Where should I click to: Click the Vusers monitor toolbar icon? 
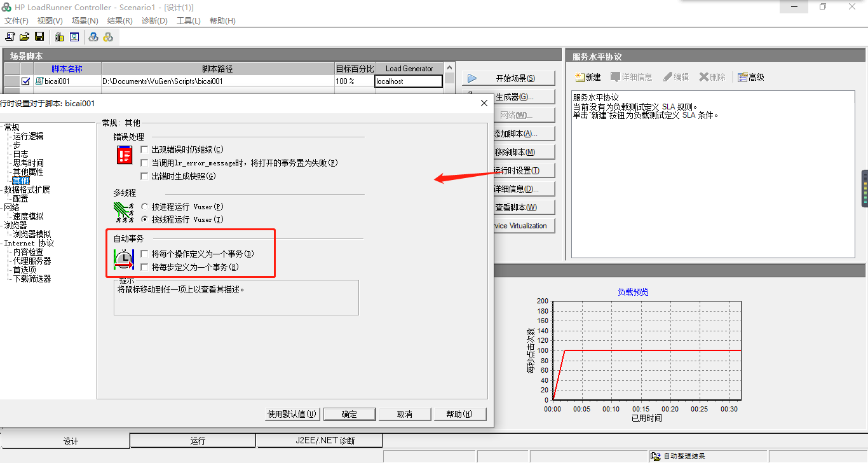[x=74, y=36]
